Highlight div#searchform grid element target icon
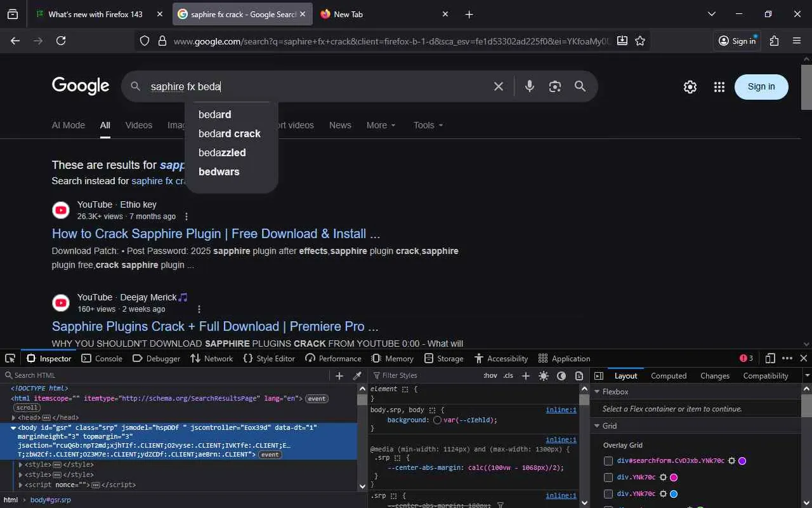Screen dimensions: 812x508 pos(731,461)
